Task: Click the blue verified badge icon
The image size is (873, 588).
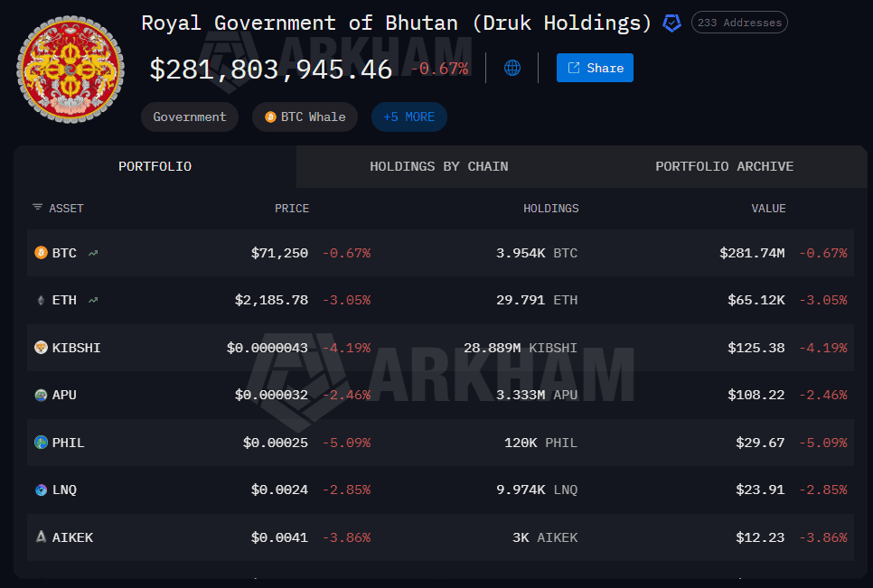Action: [672, 23]
